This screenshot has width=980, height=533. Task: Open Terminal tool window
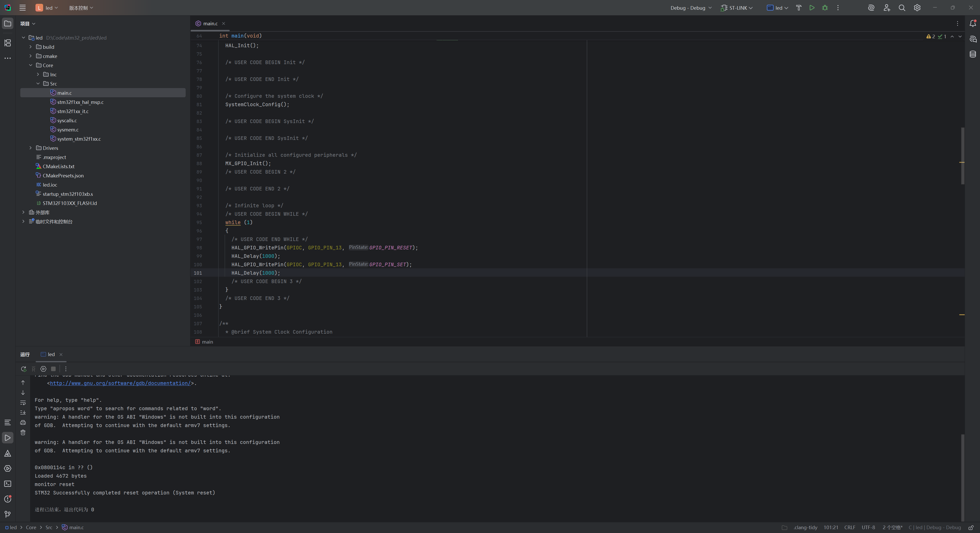(8, 483)
